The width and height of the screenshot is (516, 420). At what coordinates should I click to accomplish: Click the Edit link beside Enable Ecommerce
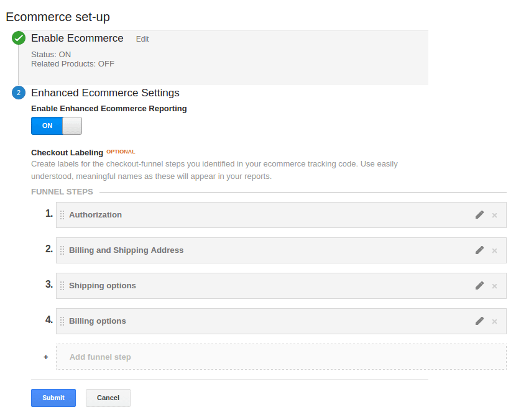[142, 39]
